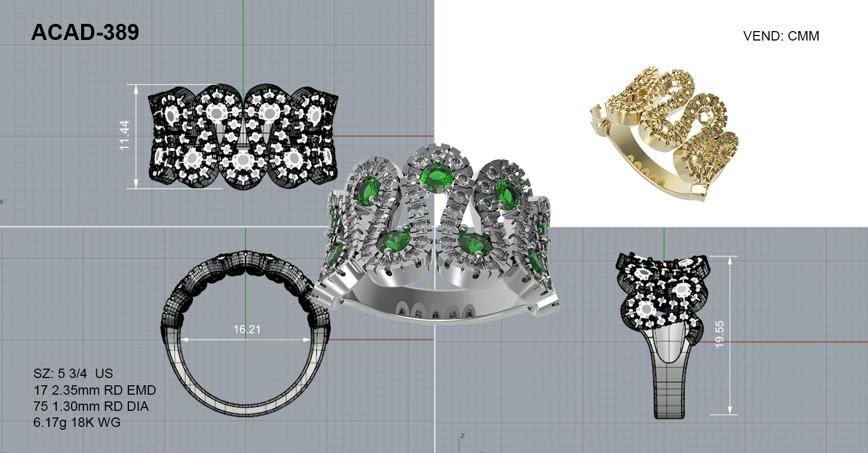The image size is (868, 453).
Task: Select the 19.55 side height dimension
Action: (x=720, y=334)
